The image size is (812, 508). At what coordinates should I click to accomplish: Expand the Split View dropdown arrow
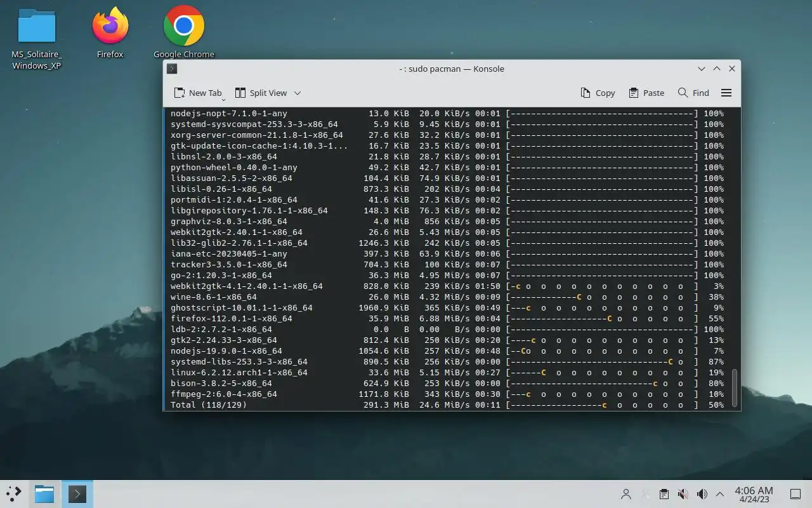[298, 93]
